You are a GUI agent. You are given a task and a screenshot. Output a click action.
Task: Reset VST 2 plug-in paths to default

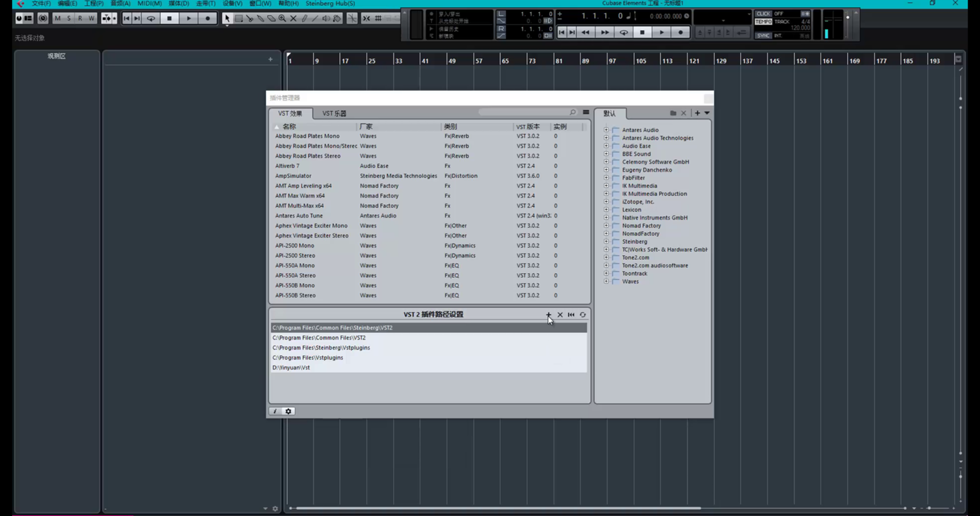pos(571,314)
